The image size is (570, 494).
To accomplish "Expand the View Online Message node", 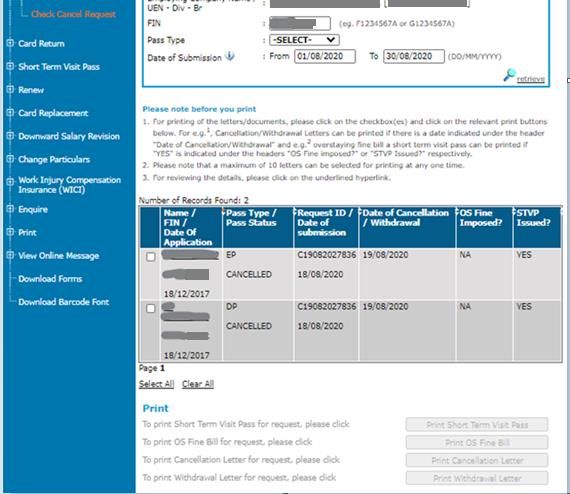I will [x=10, y=255].
